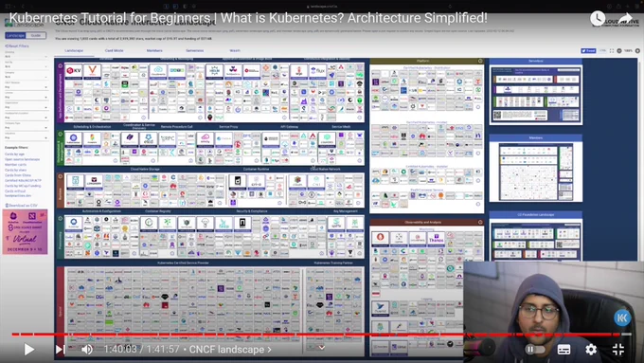This screenshot has width=644, height=363.
Task: Open the Cards from China example filter
Action: click(x=18, y=175)
